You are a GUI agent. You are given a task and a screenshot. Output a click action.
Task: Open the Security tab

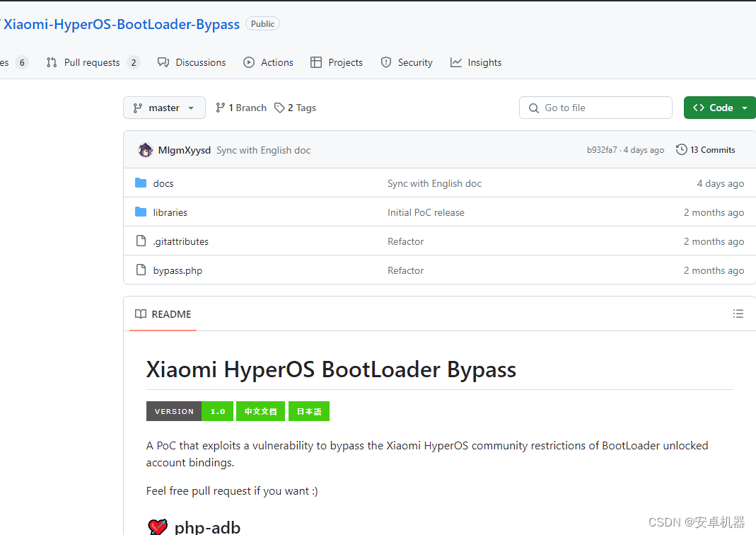(x=407, y=62)
